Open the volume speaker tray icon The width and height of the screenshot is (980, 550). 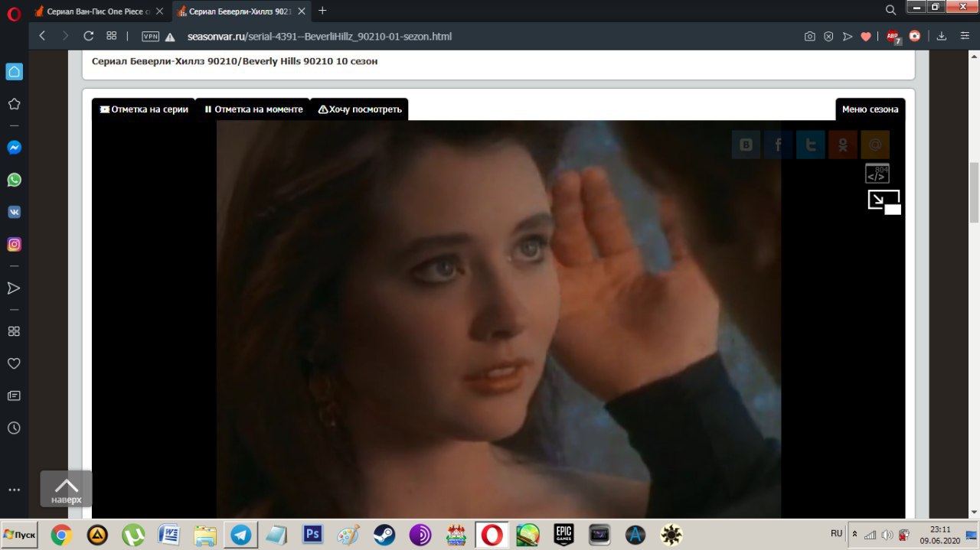point(887,534)
